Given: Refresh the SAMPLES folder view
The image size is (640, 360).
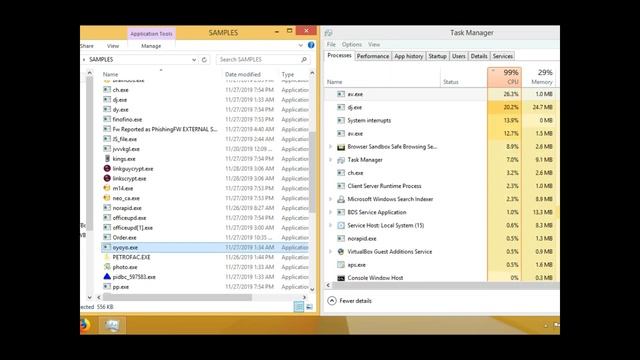Looking at the screenshot, I should coord(204,60).
